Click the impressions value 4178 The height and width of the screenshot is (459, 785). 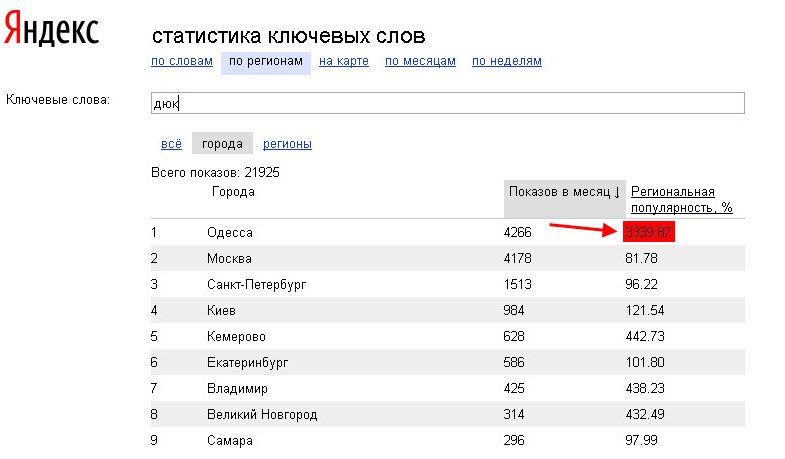[x=518, y=259]
